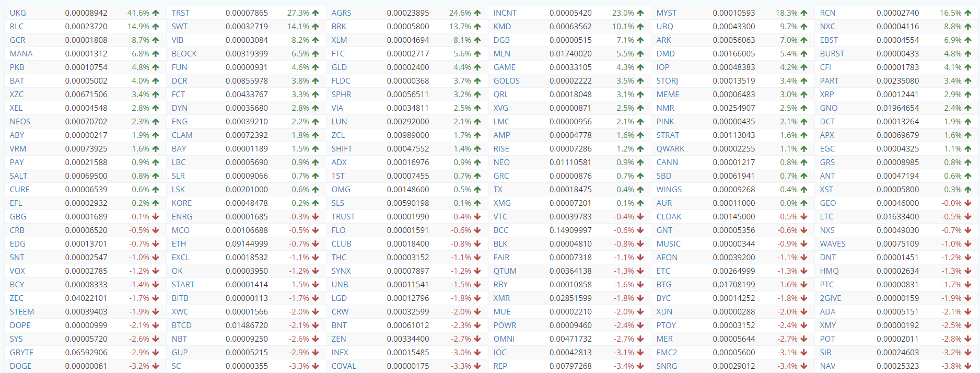Click the red arrow in the WAVES row

point(967,244)
